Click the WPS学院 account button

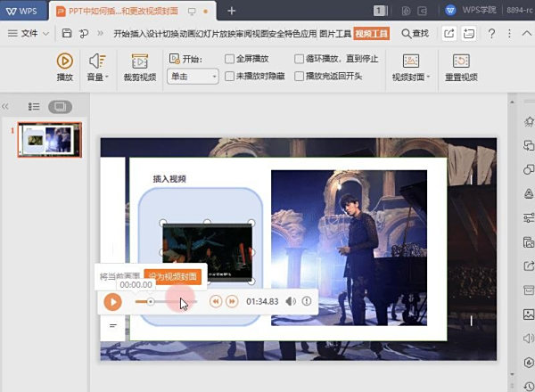tap(471, 10)
